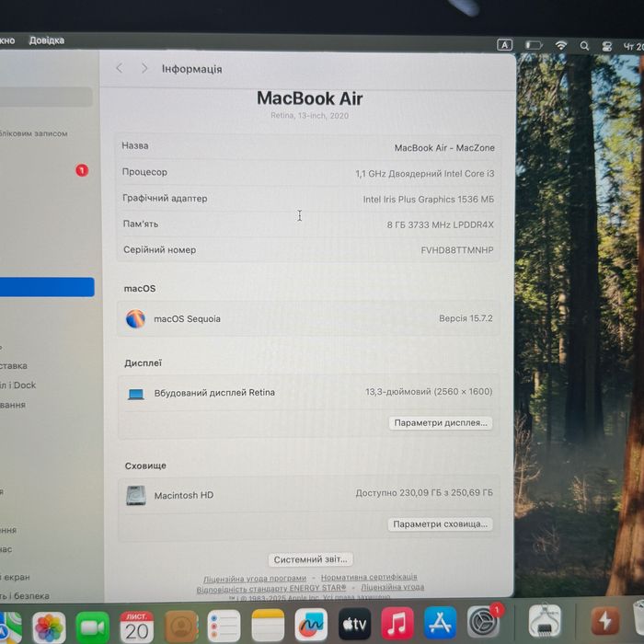Click the input source A indicator
Image resolution: width=644 pixels, height=644 pixels.
(504, 45)
